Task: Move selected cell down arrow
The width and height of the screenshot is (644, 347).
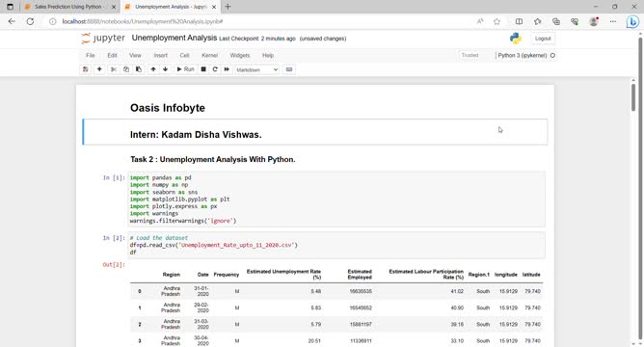Action: tap(166, 69)
